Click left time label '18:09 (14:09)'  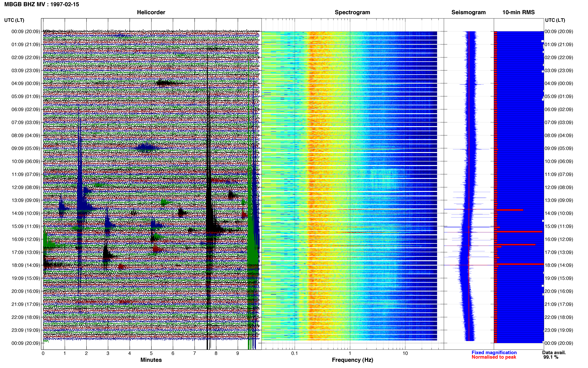point(26,265)
